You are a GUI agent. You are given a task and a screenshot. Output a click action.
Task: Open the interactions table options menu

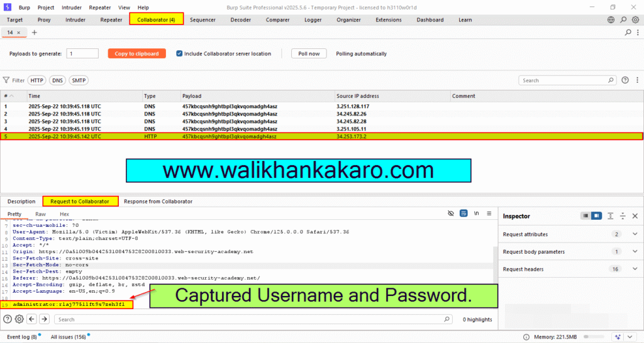[x=638, y=80]
